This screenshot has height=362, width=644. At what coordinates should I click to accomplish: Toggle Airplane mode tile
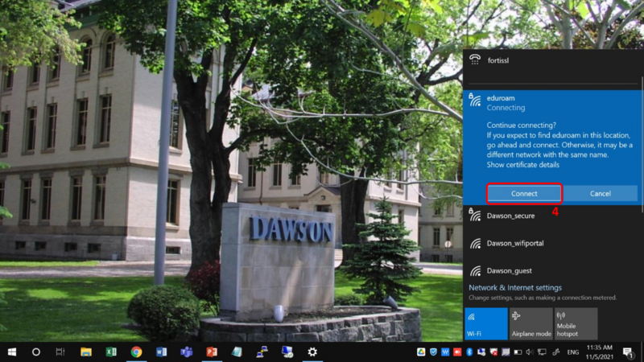(x=531, y=324)
